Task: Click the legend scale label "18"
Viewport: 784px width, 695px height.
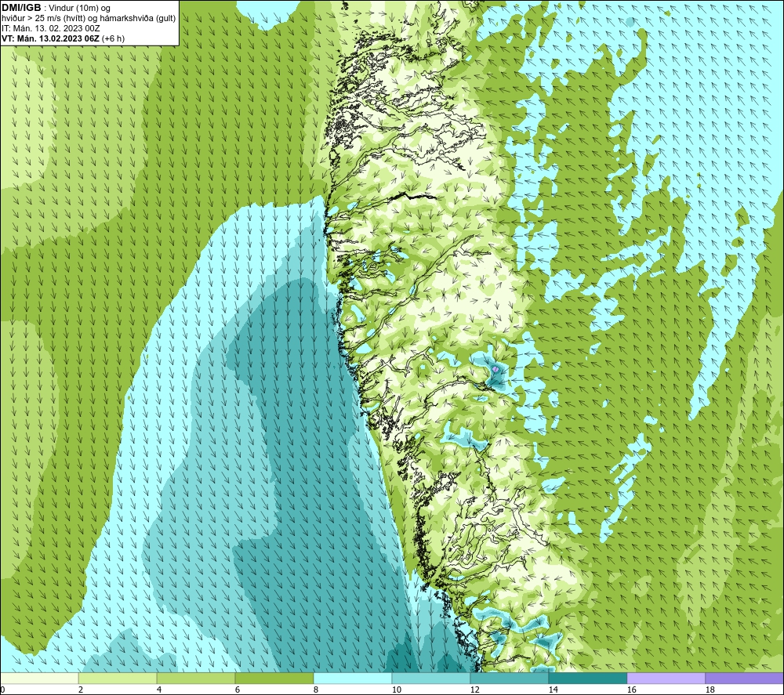Action: point(710,690)
